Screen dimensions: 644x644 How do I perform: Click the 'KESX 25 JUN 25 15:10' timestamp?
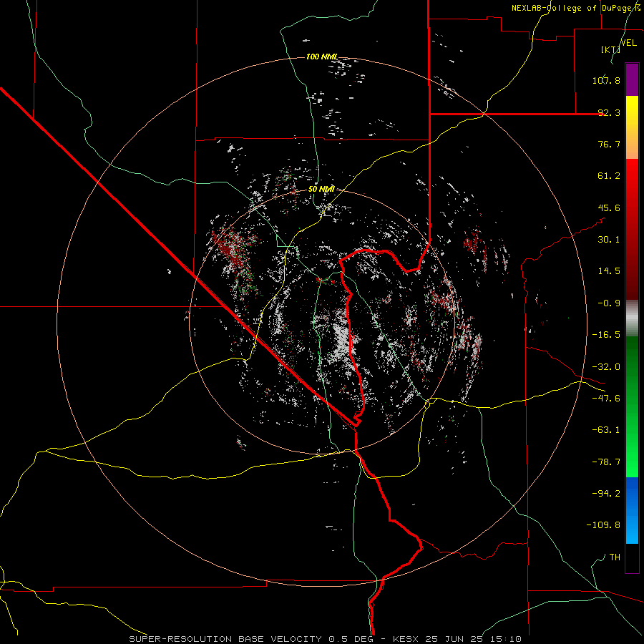[x=457, y=639]
